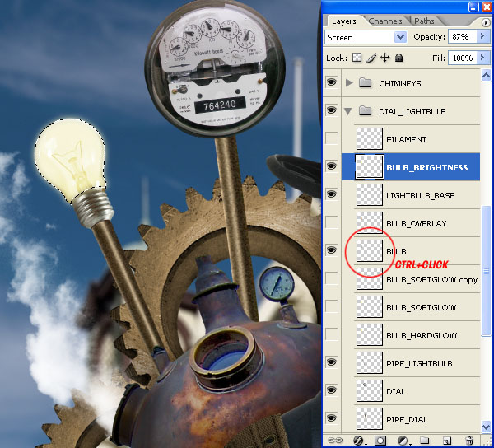This screenshot has height=448, width=494.
Task: Click the scroll up arrow in Layers
Action: tap(486, 76)
